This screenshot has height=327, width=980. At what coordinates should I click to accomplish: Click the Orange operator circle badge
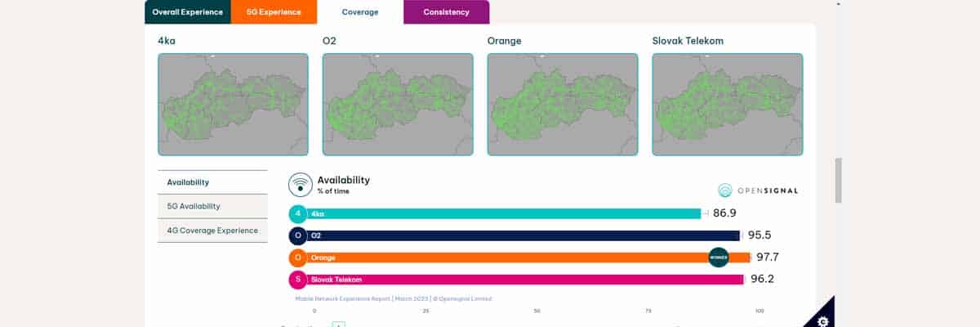point(298,258)
